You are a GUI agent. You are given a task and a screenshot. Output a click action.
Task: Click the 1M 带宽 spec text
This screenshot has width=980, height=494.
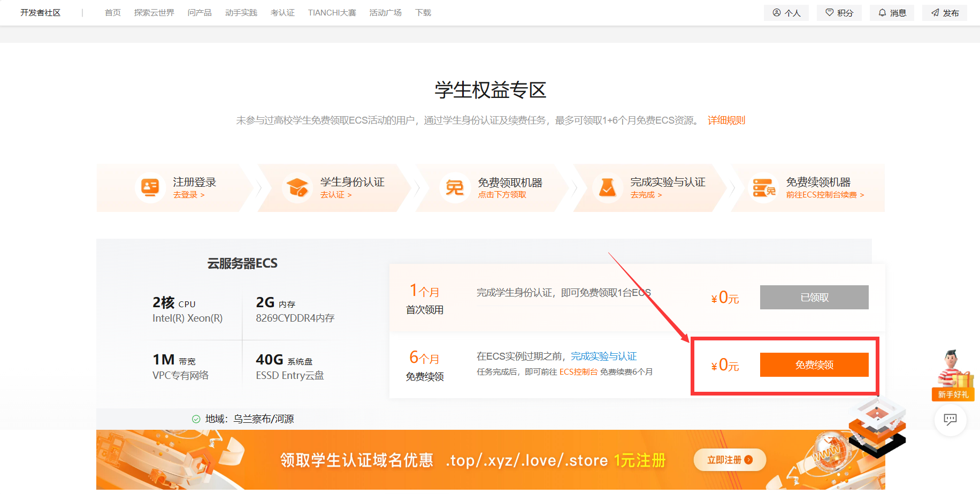pos(174,360)
